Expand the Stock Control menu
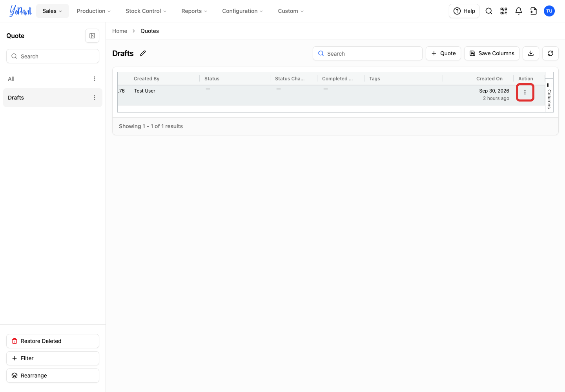 (x=146, y=11)
